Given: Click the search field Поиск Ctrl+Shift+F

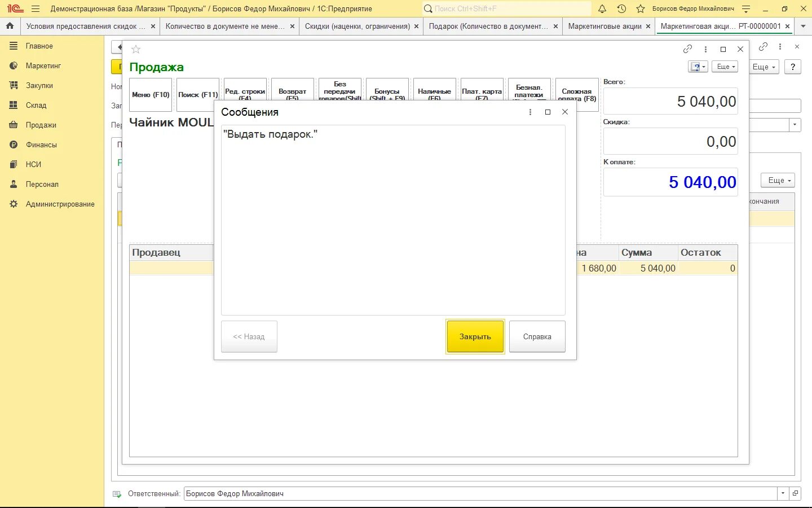Looking at the screenshot, I should point(507,8).
